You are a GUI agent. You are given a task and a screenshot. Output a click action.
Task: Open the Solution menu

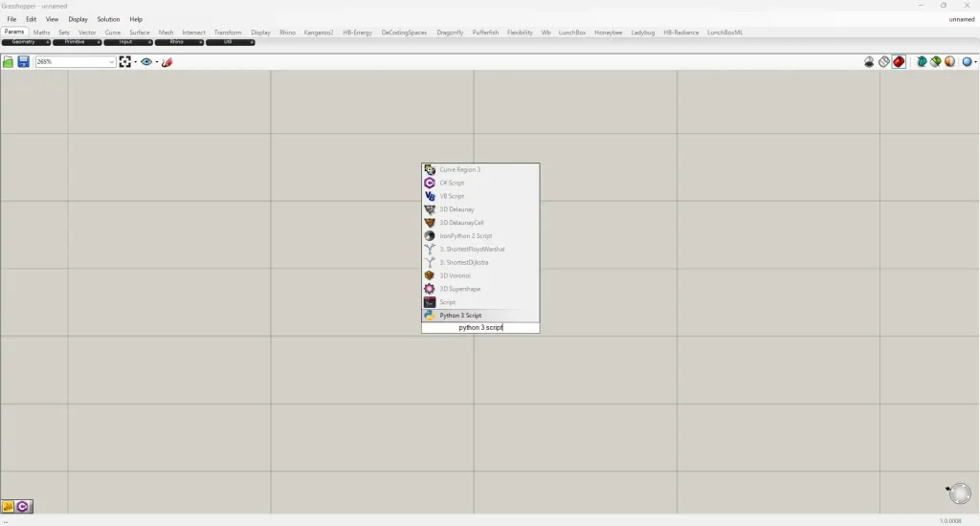click(x=108, y=19)
